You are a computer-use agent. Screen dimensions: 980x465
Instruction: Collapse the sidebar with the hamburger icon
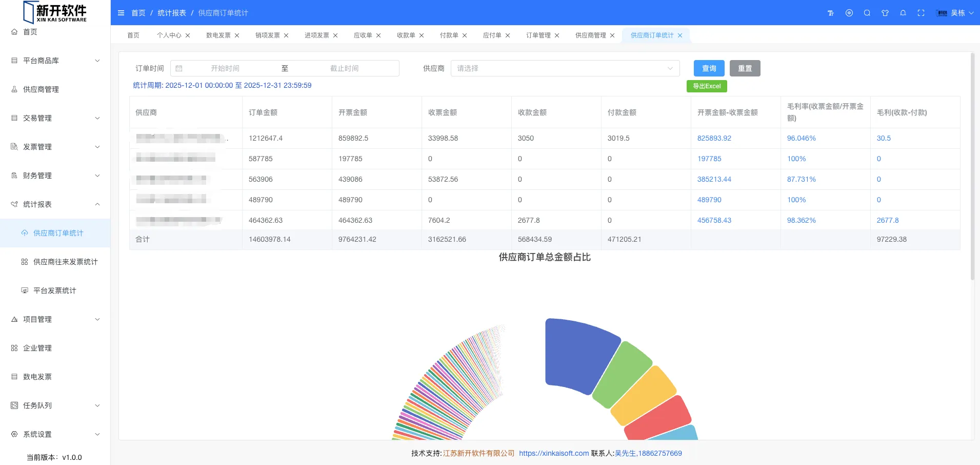click(x=121, y=13)
